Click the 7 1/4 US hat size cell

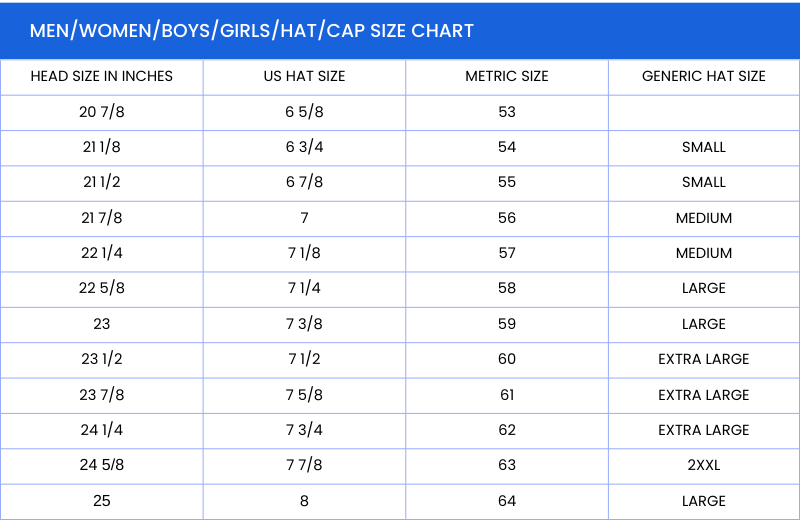(x=304, y=288)
